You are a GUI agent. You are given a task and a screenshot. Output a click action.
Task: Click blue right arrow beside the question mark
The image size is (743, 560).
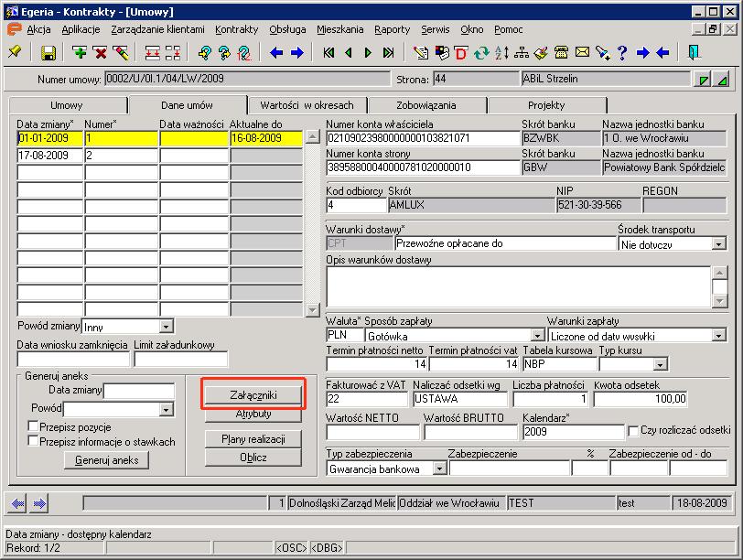(642, 52)
